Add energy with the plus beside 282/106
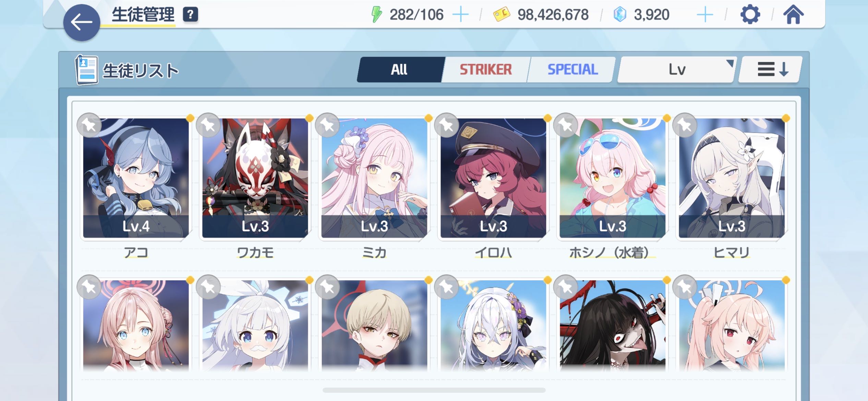The width and height of the screenshot is (868, 401). [460, 15]
